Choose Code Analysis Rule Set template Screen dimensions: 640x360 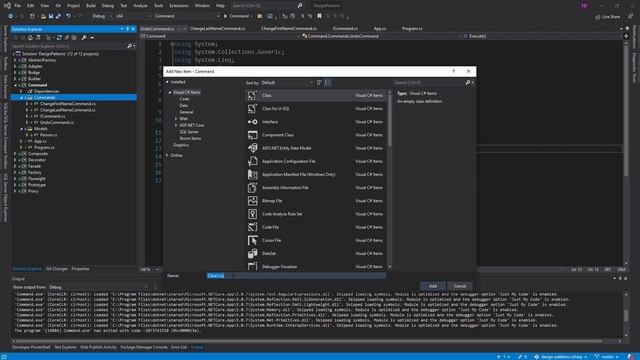coord(316,214)
